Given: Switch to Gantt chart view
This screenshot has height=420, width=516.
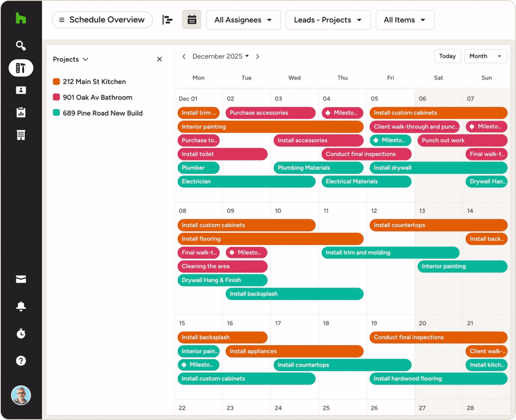Looking at the screenshot, I should point(168,20).
